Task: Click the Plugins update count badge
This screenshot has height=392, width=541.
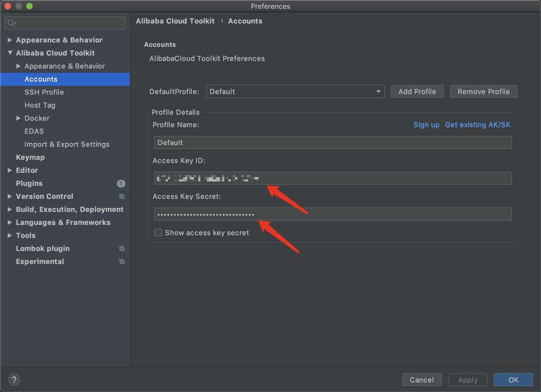Action: (121, 184)
